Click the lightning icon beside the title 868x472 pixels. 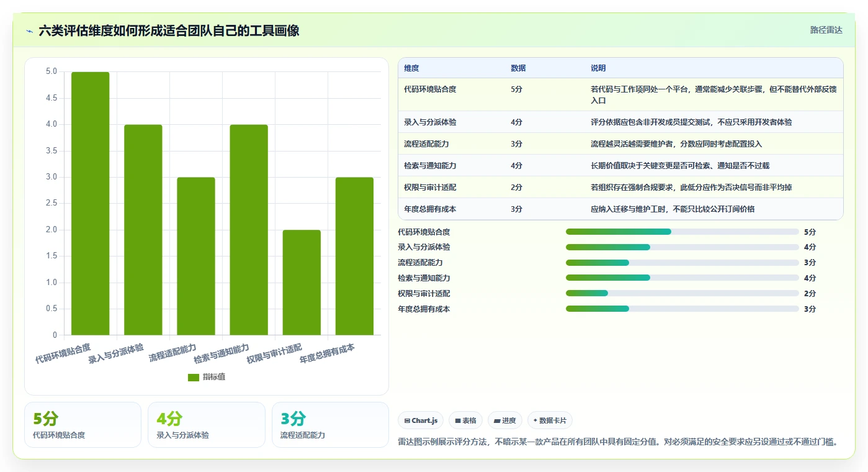pos(29,30)
